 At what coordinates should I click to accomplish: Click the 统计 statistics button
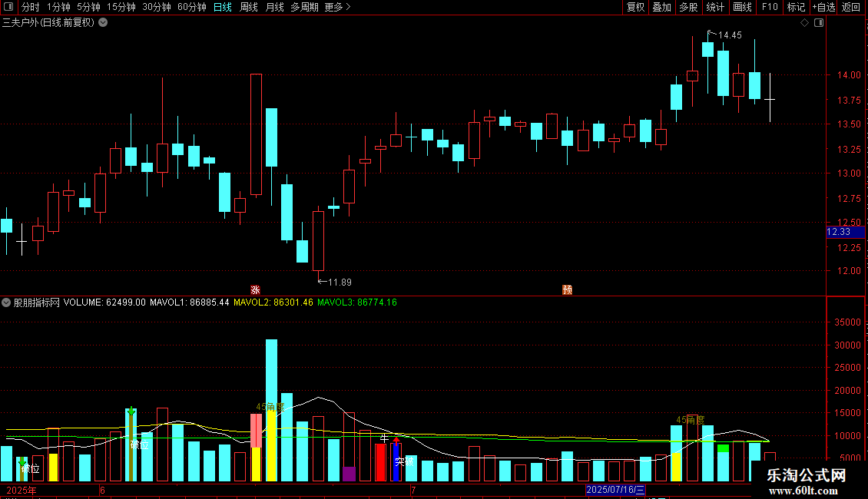click(x=714, y=7)
